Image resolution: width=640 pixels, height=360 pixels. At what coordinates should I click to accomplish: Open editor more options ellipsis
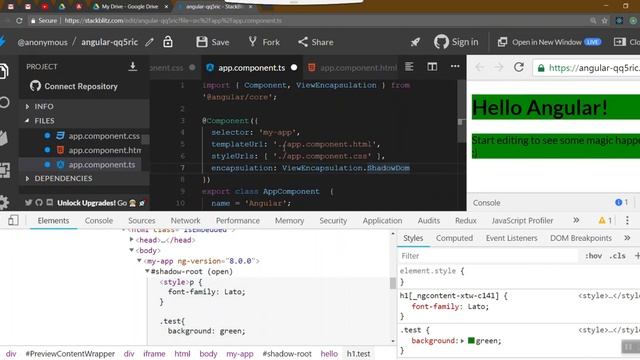[x=455, y=66]
